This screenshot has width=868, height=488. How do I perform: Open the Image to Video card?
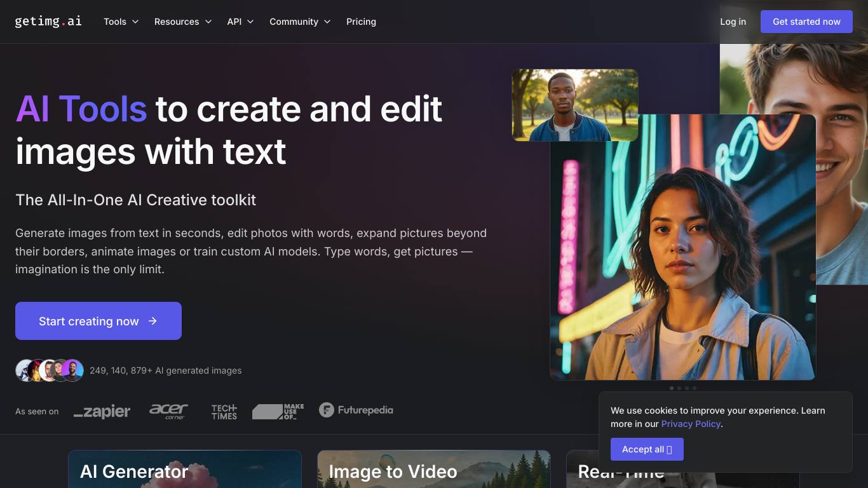(433, 470)
